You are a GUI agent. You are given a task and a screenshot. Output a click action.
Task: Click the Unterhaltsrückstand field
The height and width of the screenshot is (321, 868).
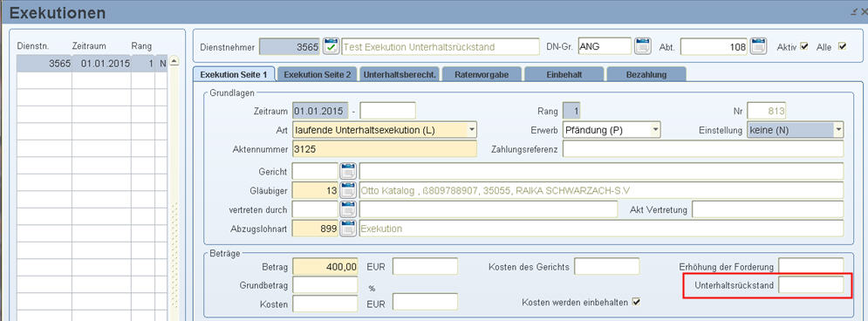click(811, 285)
